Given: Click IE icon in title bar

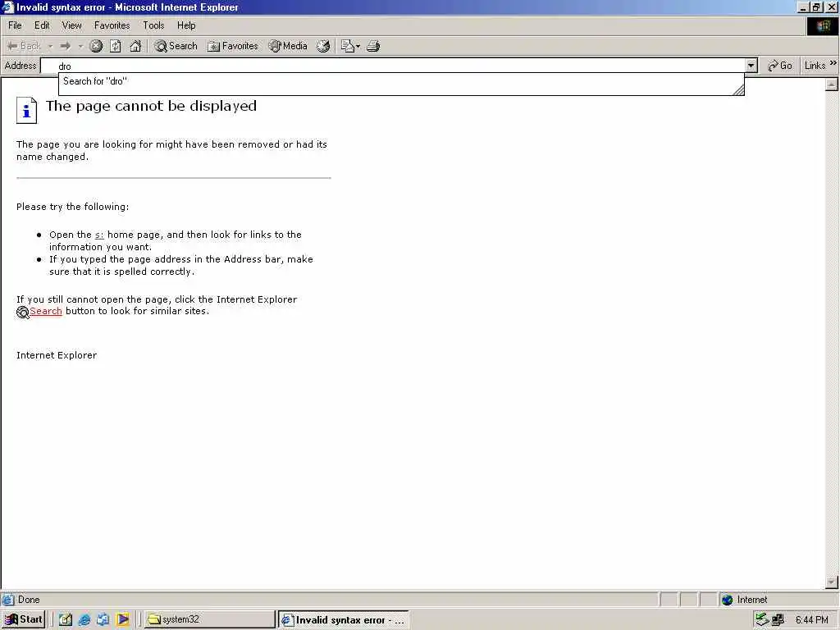Looking at the screenshot, I should [x=7, y=7].
